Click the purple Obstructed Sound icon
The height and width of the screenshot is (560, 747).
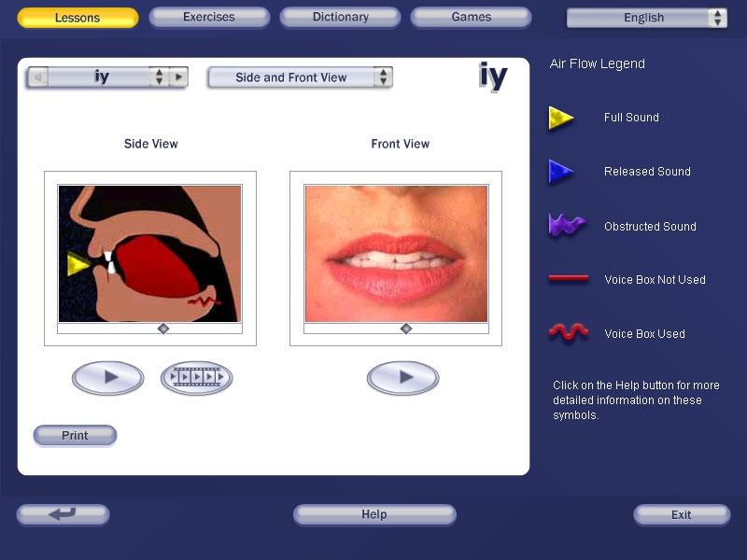(567, 226)
